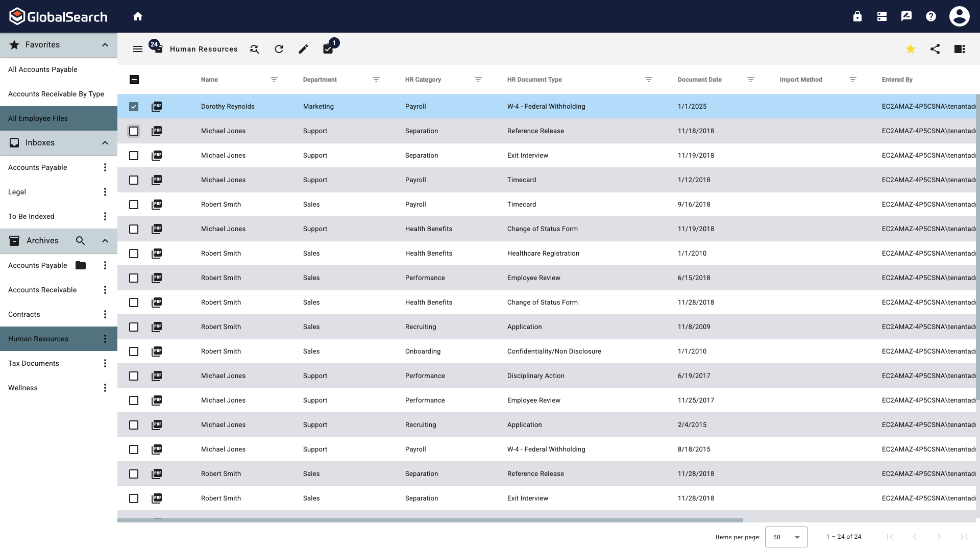Uncheck the Dorothy Reynolds row checkbox
Viewport: 980px width, 551px height.
tap(134, 107)
